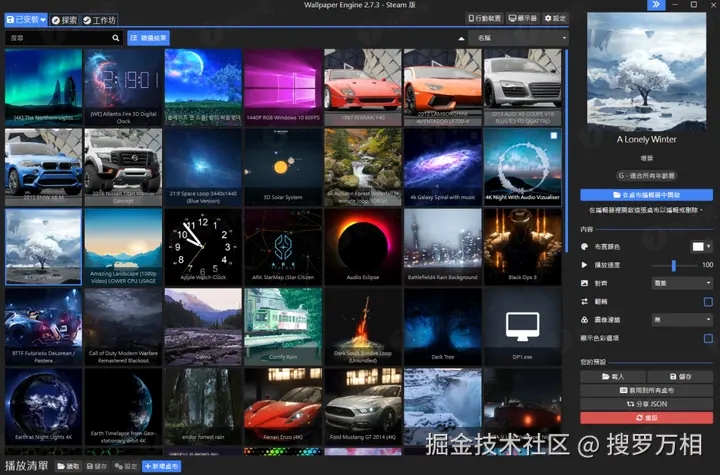Select 1440P RGB Windows 10 wallpaper

point(283,87)
